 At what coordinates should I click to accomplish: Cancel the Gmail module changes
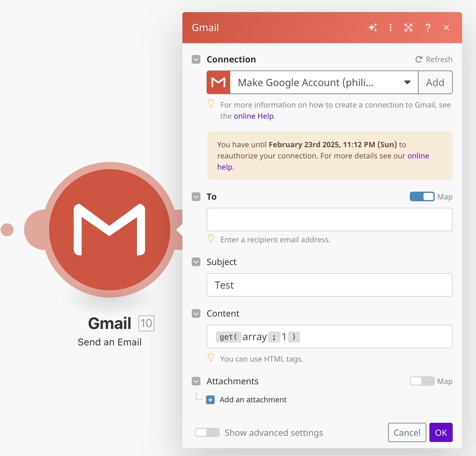[407, 432]
